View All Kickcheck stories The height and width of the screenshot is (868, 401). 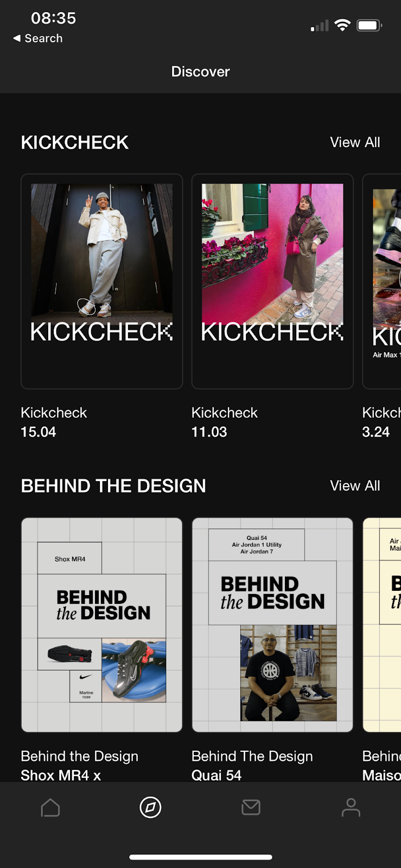click(355, 142)
